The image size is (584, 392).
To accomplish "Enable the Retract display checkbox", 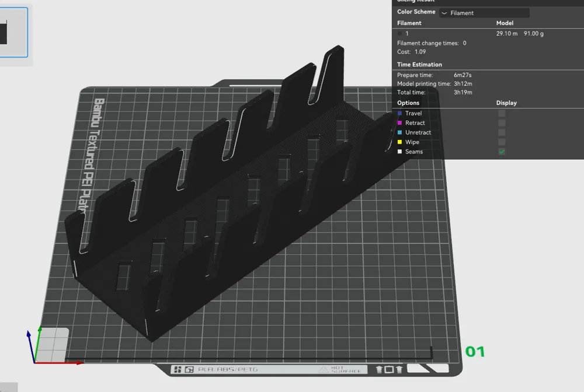I will pyautogui.click(x=502, y=123).
